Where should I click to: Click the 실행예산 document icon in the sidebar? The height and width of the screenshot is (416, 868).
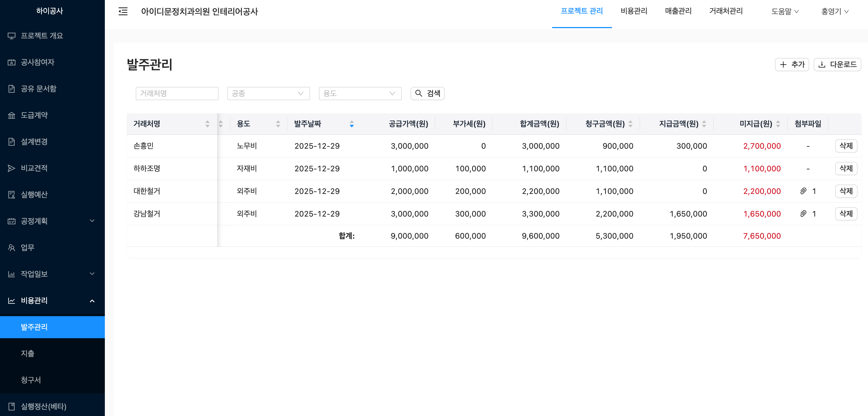12,195
